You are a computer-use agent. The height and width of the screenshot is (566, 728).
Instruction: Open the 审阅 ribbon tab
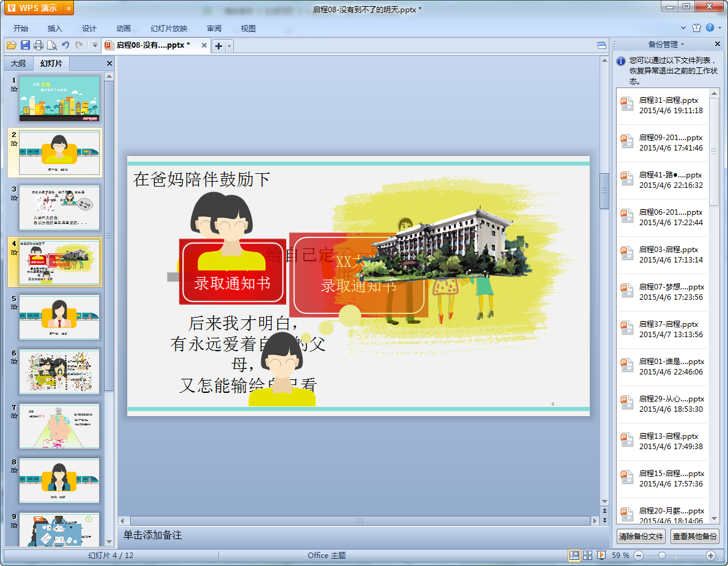coord(214,28)
